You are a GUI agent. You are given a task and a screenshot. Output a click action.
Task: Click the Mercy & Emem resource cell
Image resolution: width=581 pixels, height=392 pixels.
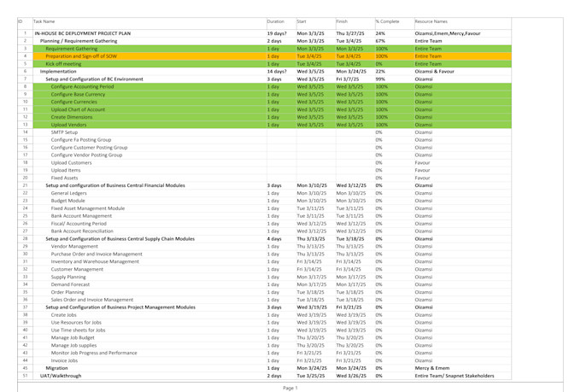pos(432,368)
